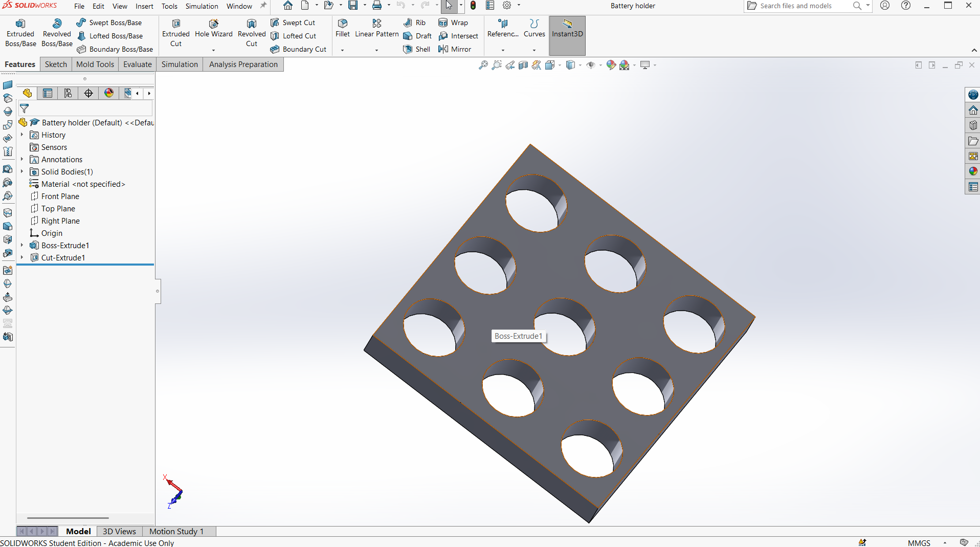
Task: Open the Tools menu
Action: coord(169,6)
